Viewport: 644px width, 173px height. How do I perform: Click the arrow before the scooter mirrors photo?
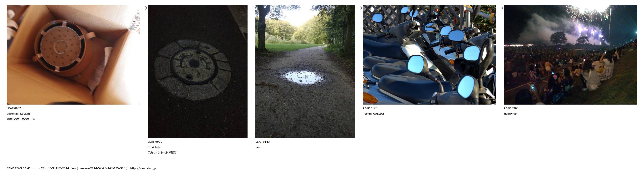[359, 8]
